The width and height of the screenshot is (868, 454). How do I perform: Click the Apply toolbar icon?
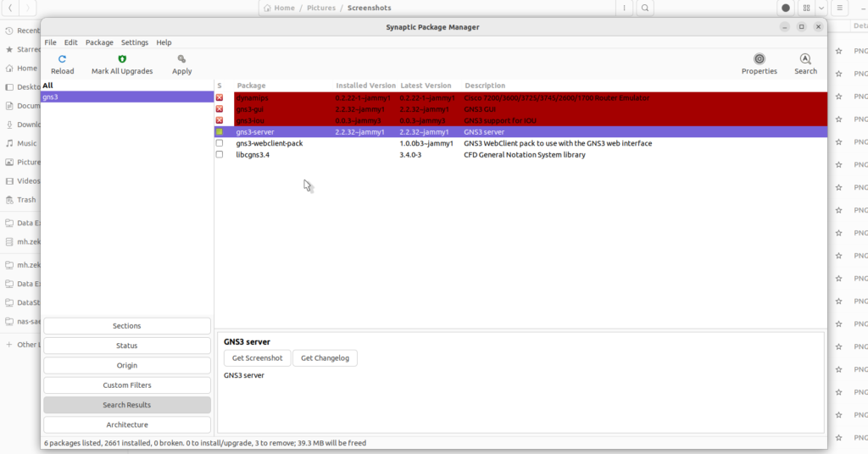[x=181, y=59]
